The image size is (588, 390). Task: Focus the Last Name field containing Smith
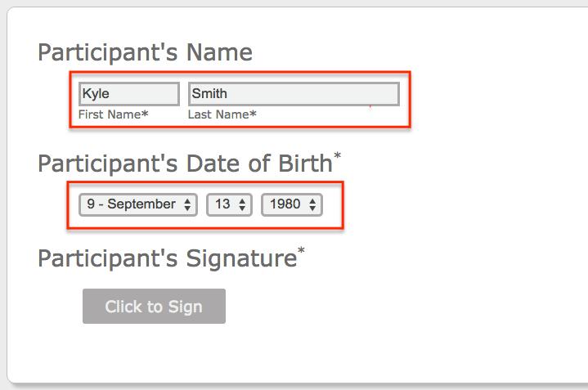294,94
